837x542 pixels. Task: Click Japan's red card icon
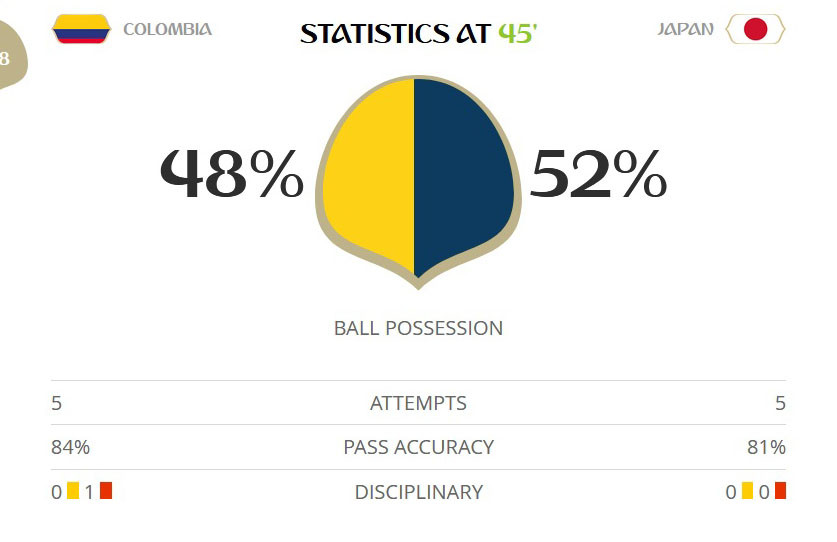point(780,491)
